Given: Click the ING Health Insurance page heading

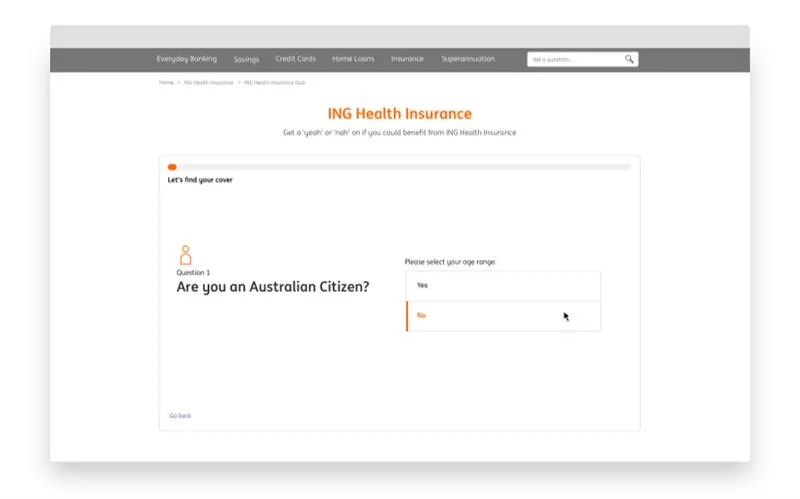Looking at the screenshot, I should click(x=399, y=114).
